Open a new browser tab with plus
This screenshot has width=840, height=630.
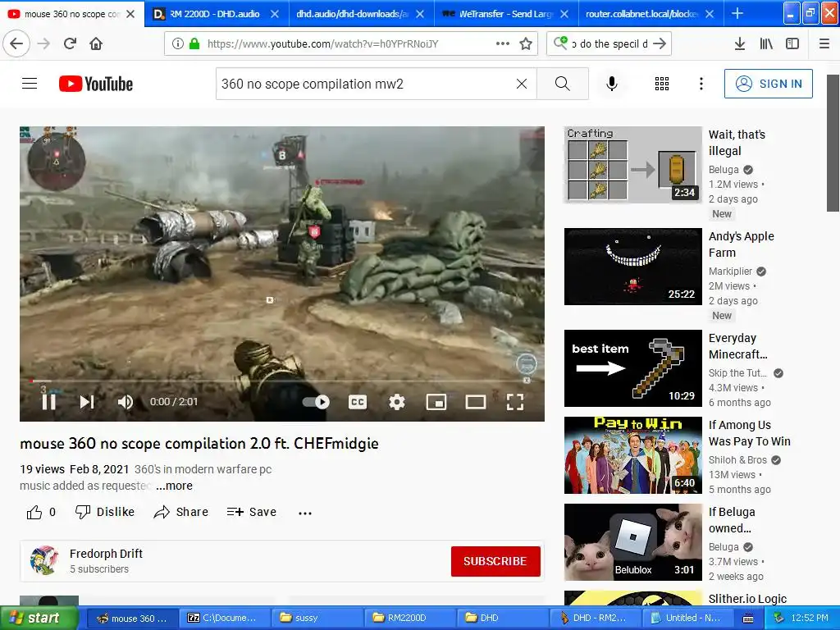(737, 13)
